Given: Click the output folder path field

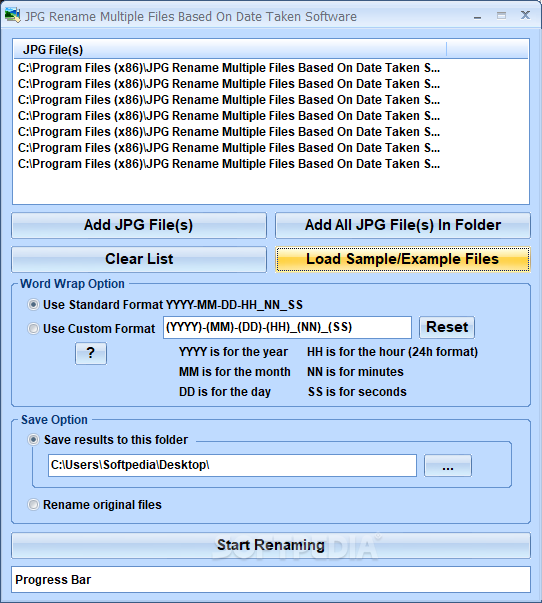Looking at the screenshot, I should pos(232,465).
